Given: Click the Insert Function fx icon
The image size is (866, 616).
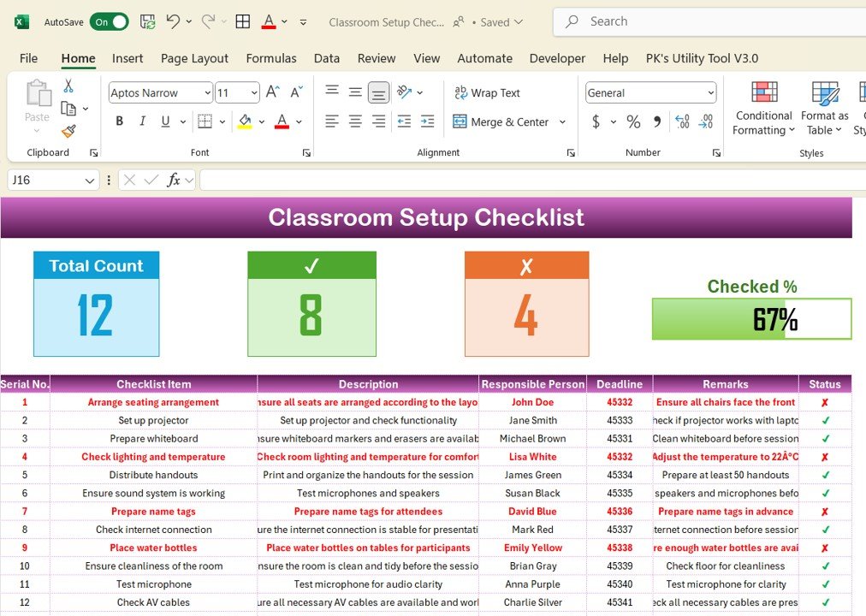Looking at the screenshot, I should (x=174, y=180).
